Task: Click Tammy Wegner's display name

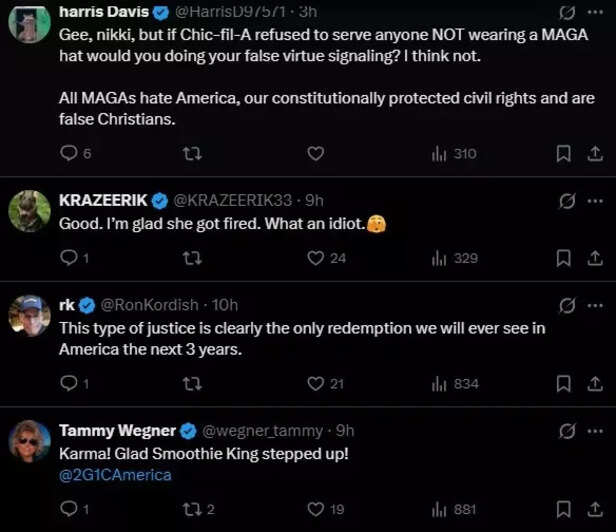Action: [116, 431]
